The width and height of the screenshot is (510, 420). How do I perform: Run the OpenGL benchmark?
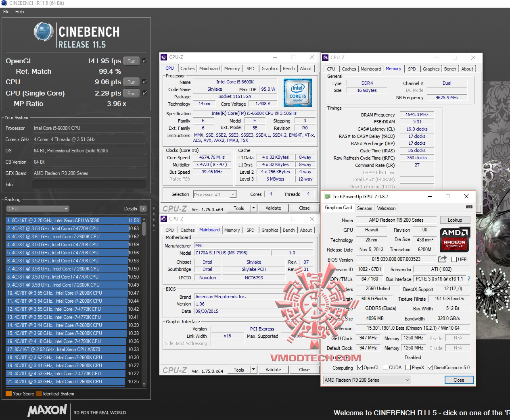pos(132,61)
